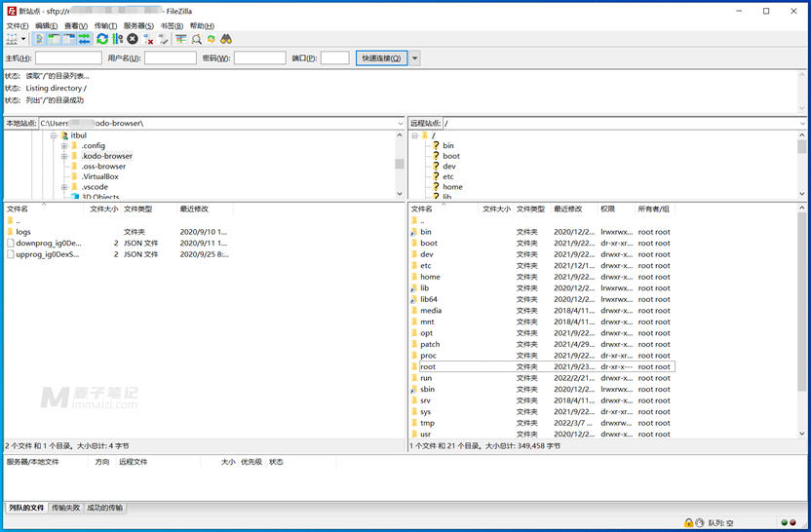Expand the .vscode tree node
The width and height of the screenshot is (811, 532).
[x=64, y=187]
